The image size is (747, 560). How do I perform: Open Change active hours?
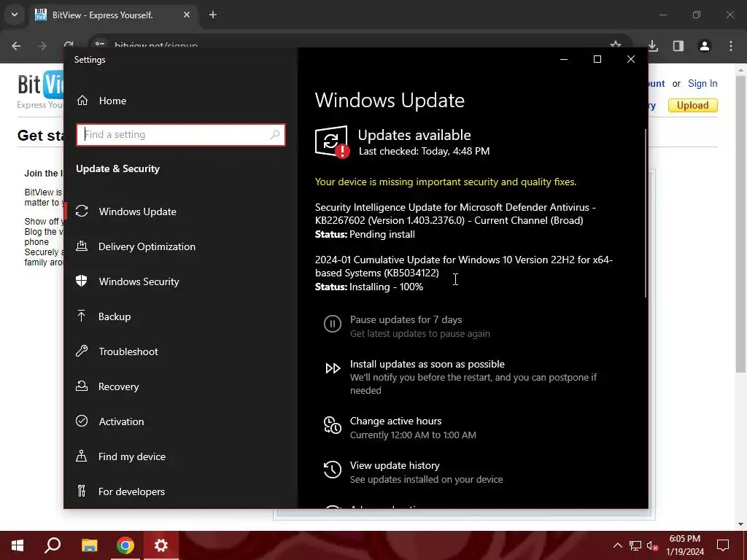pos(396,421)
